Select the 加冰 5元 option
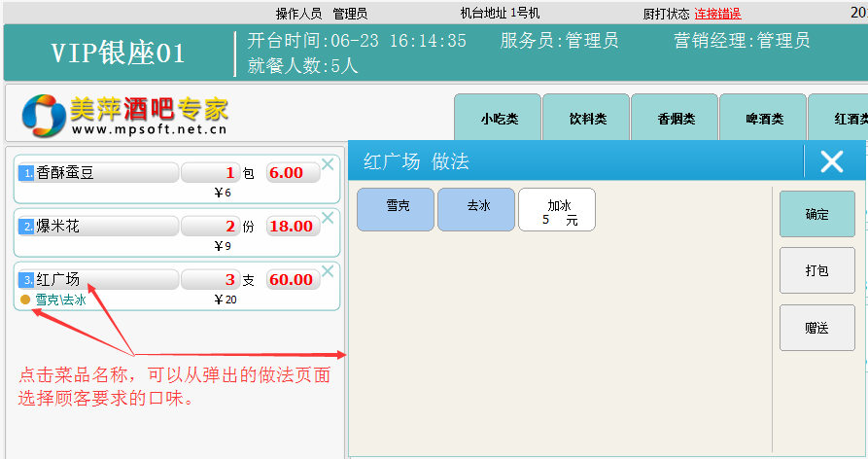This screenshot has width=868, height=459. point(557,210)
